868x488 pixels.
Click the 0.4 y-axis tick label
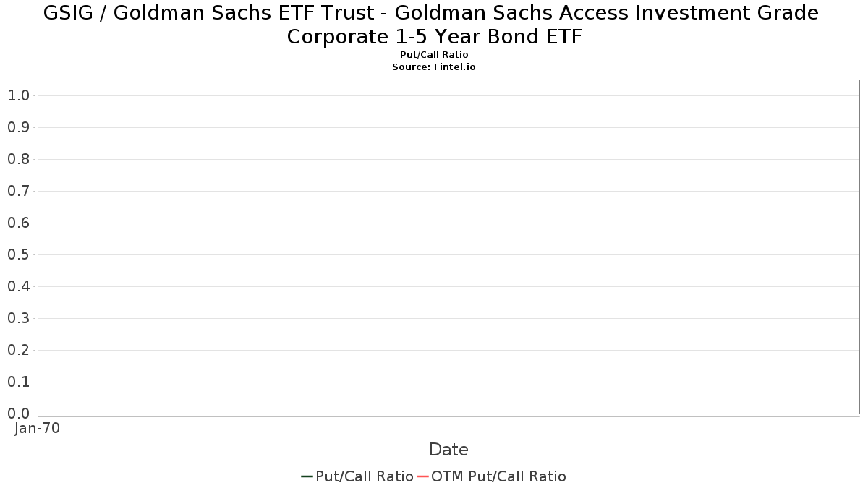click(x=18, y=286)
